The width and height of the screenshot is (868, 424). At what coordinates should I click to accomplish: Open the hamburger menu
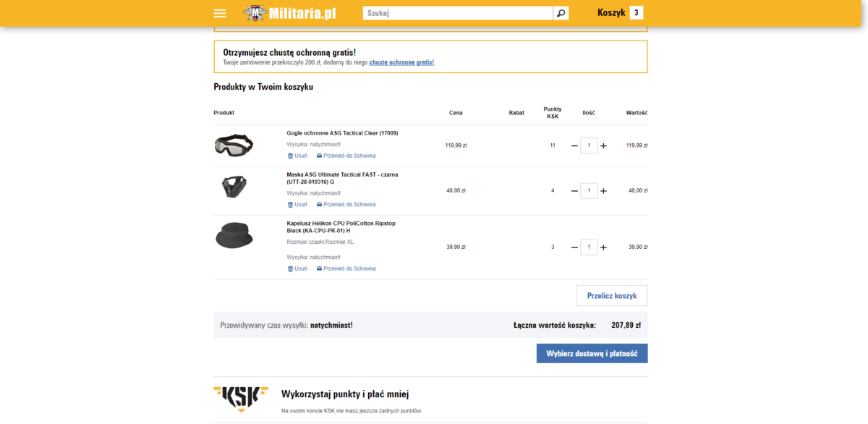[x=220, y=13]
